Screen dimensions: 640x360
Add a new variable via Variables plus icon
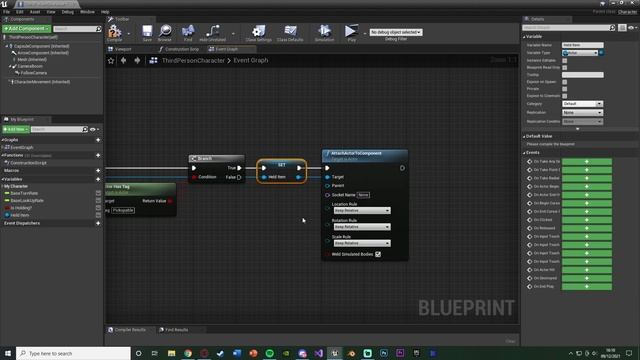click(98, 179)
